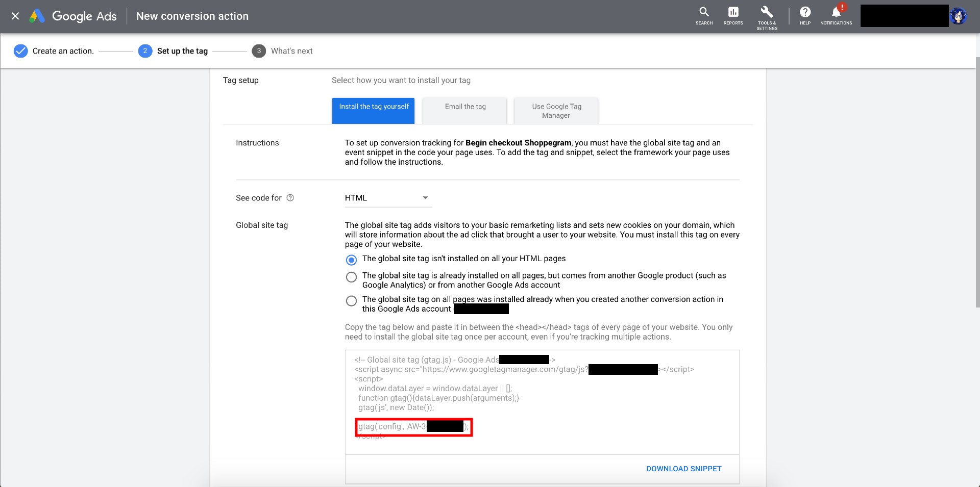This screenshot has height=487, width=980.
Task: Switch to Use Google Tag Manager tab
Action: point(556,111)
